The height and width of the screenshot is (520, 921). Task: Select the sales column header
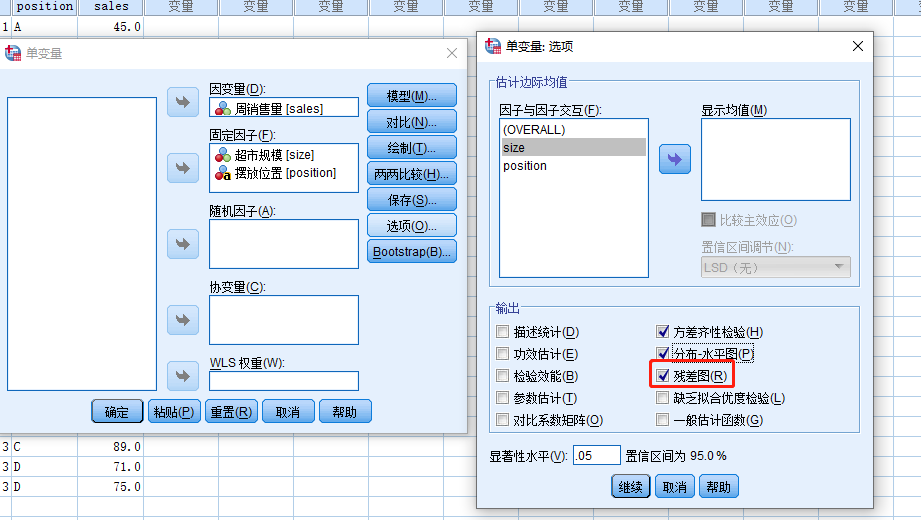point(110,6)
